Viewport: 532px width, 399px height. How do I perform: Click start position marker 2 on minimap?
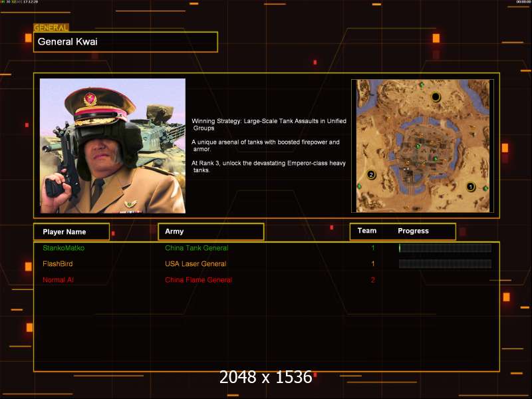point(371,175)
